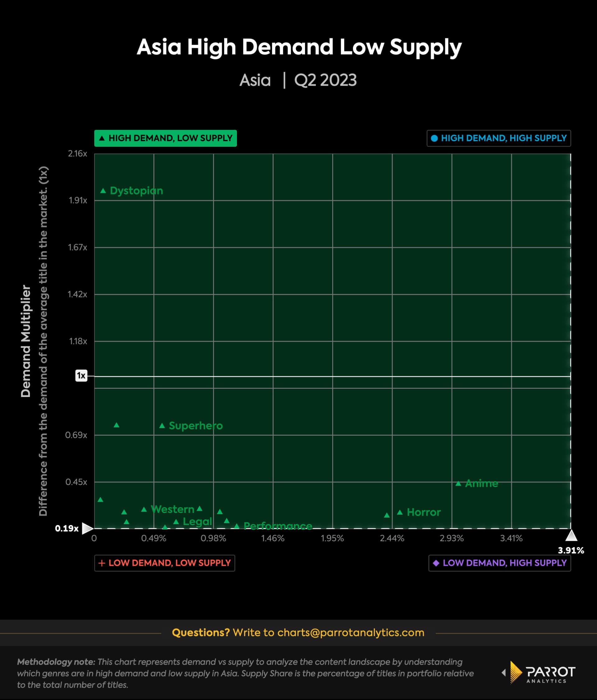Click the Superhero triangle marker

point(162,426)
